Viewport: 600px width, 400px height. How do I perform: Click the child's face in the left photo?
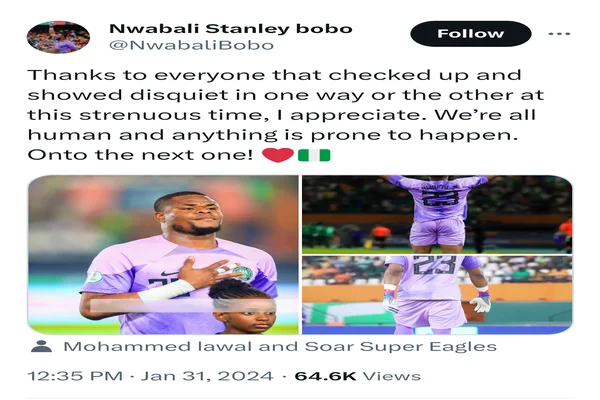tap(244, 313)
